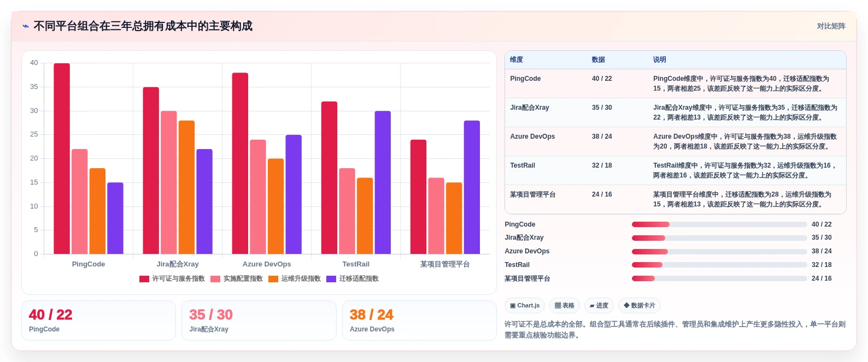Select the PingCode 40 / 22 stat card
This screenshot has height=362, width=868.
[98, 321]
